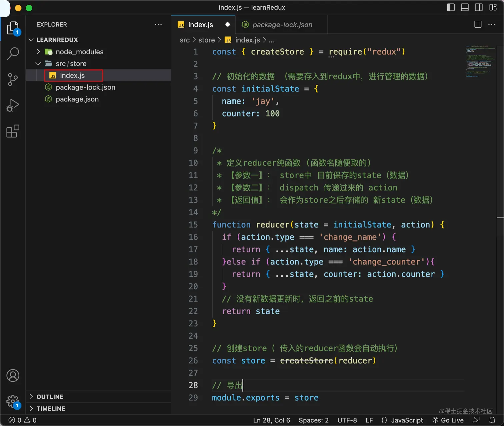Toggle the bottom panel layout button

point(465,7)
